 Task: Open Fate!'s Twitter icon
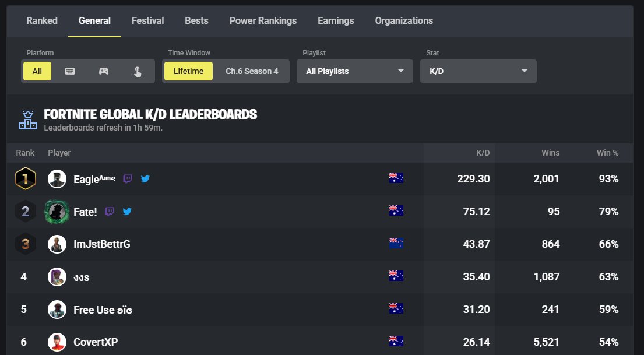point(127,211)
